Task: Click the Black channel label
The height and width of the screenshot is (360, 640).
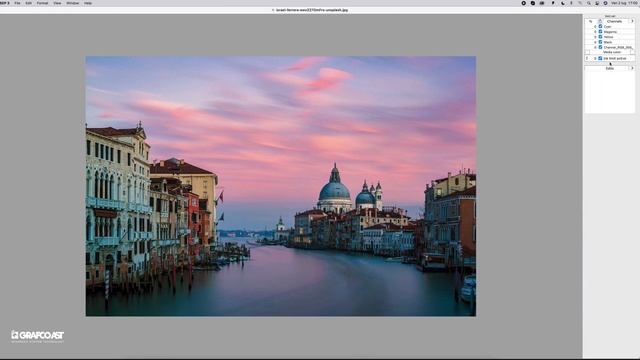Action: tap(608, 42)
